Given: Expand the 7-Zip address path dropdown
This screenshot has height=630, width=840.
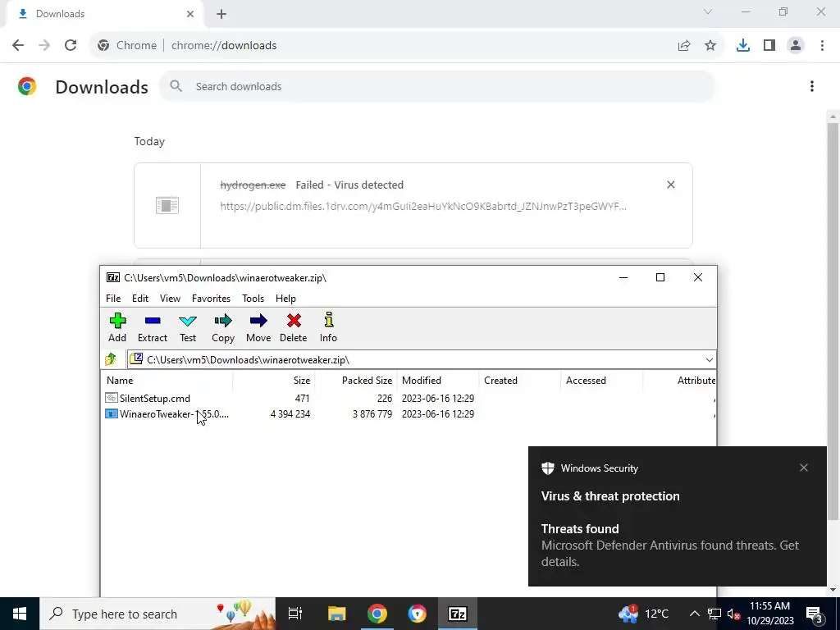Looking at the screenshot, I should coord(710,360).
